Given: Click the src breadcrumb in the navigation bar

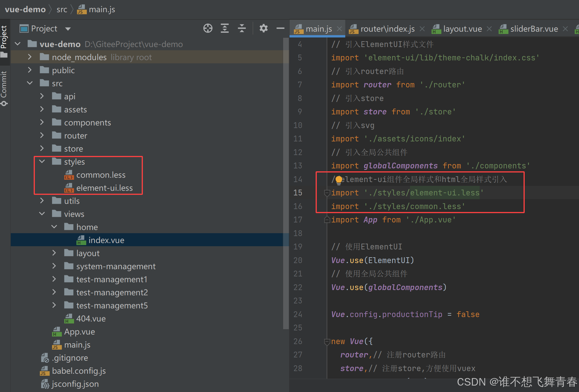Looking at the screenshot, I should coord(62,9).
